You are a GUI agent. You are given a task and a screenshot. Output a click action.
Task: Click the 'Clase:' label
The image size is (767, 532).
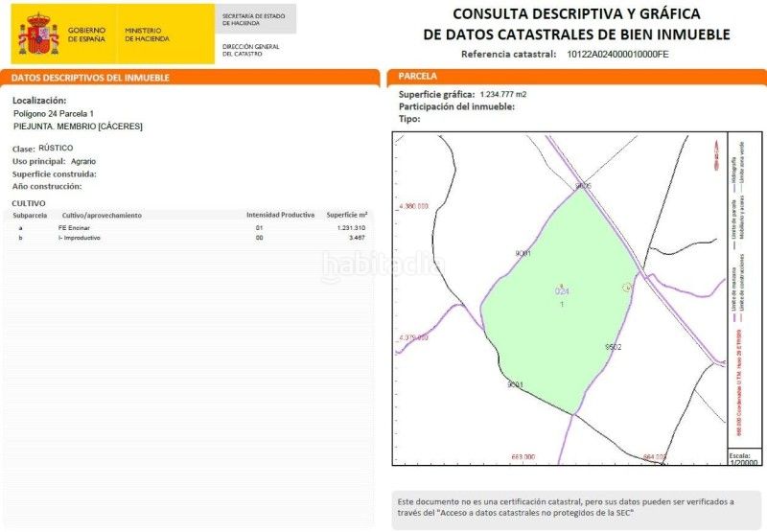(x=23, y=149)
